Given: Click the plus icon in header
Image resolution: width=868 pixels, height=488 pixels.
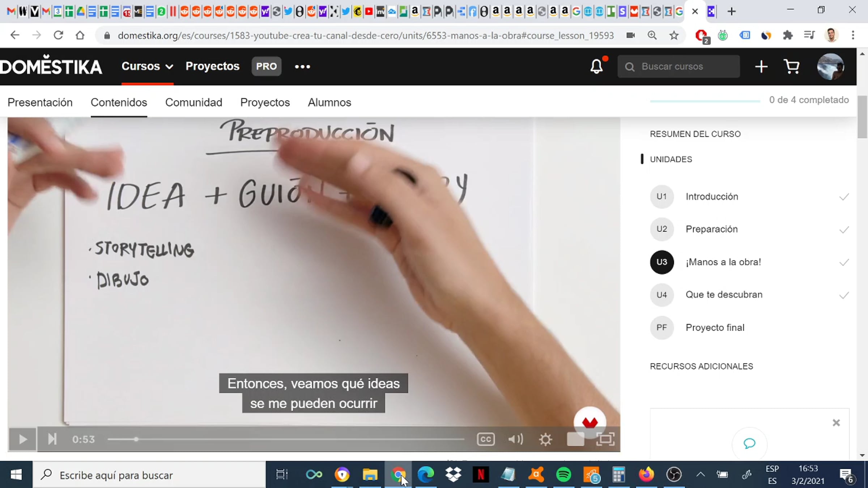Looking at the screenshot, I should tap(761, 67).
